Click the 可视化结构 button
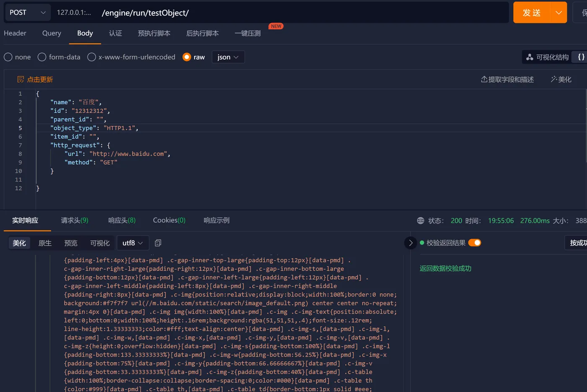The width and height of the screenshot is (587, 392). 548,57
